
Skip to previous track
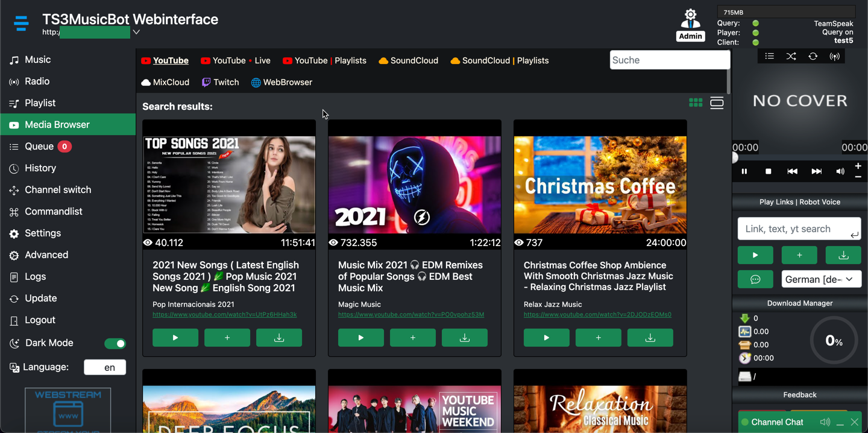click(792, 171)
